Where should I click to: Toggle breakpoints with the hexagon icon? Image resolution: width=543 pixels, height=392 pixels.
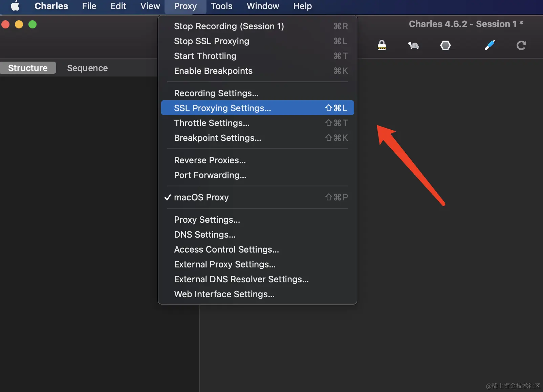point(446,45)
